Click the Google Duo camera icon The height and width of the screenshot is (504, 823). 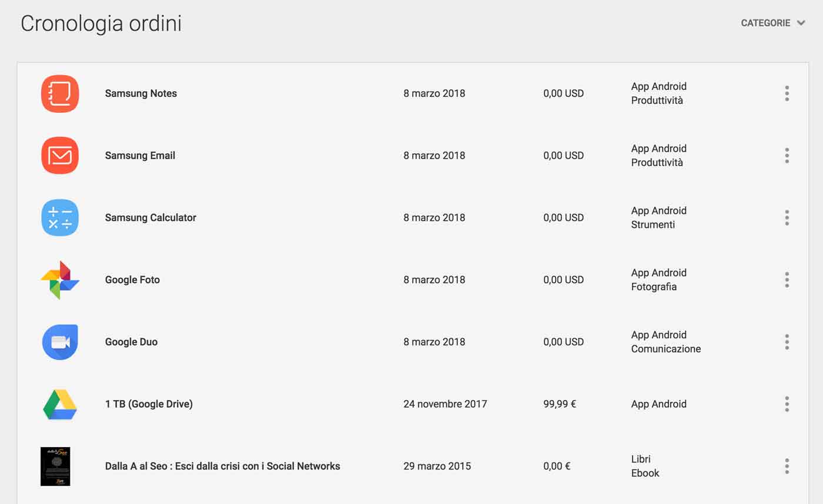click(60, 342)
